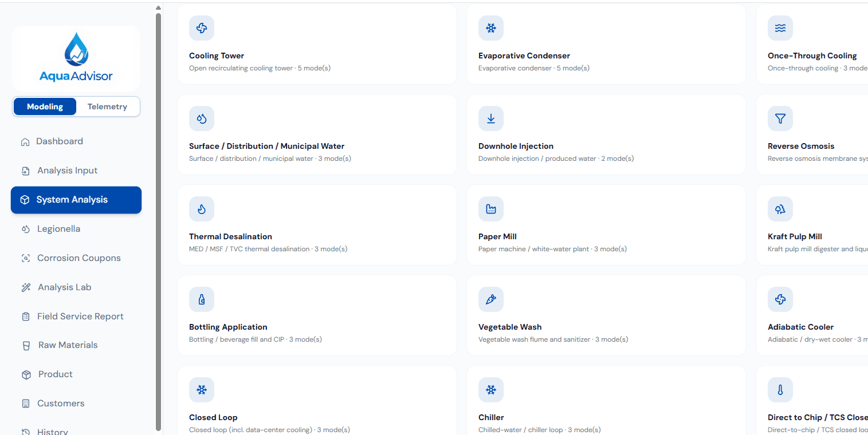Click the Vegetable Wash carrot icon
This screenshot has height=435, width=868.
pos(491,299)
